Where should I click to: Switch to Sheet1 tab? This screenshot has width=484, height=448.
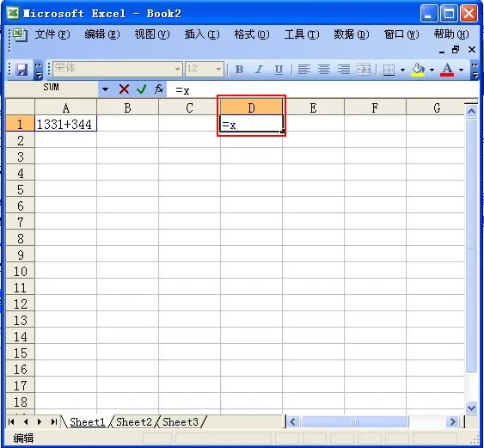coord(88,421)
